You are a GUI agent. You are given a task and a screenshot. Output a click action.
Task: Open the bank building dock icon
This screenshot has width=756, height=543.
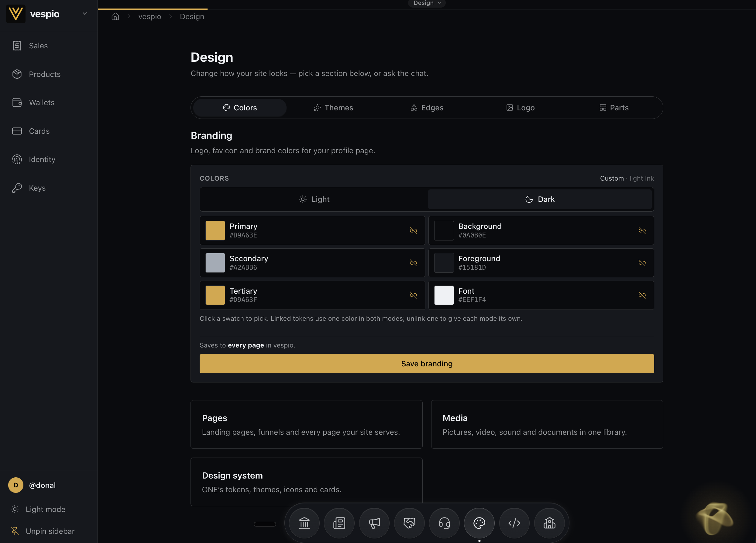tap(304, 523)
